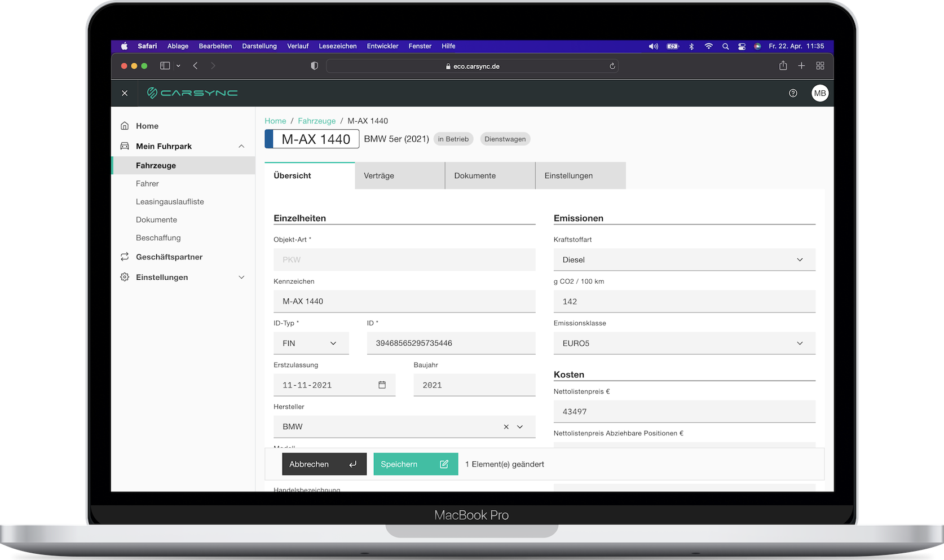Show Safari's tab overview grid
944x560 pixels.
pos(820,66)
